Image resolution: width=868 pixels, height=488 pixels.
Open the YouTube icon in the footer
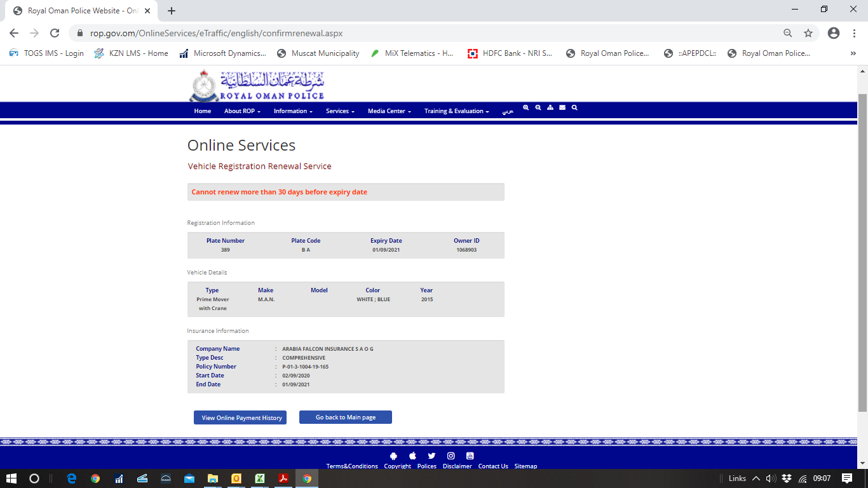click(470, 456)
